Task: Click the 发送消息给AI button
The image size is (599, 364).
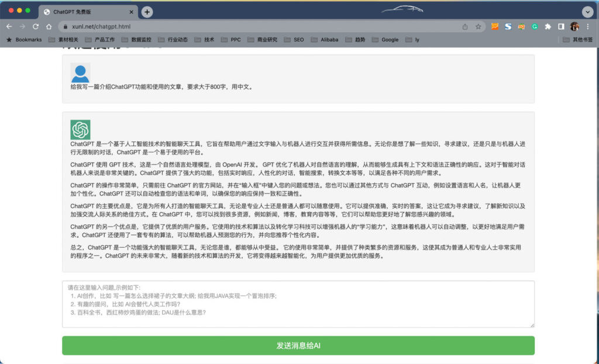Action: 298,346
